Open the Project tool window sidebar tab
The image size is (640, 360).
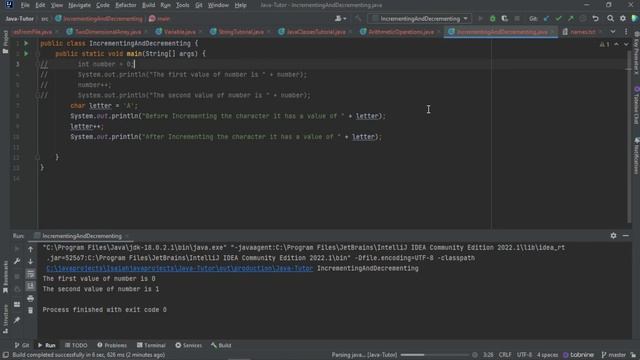5,42
